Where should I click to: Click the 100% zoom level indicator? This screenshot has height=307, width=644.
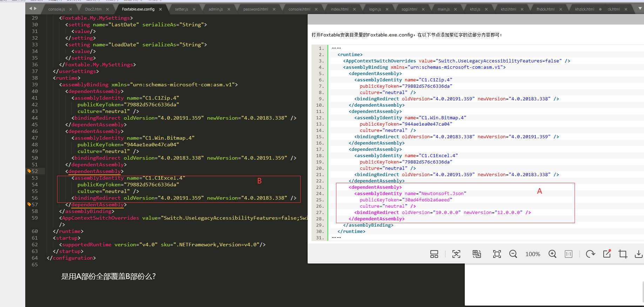point(533,254)
